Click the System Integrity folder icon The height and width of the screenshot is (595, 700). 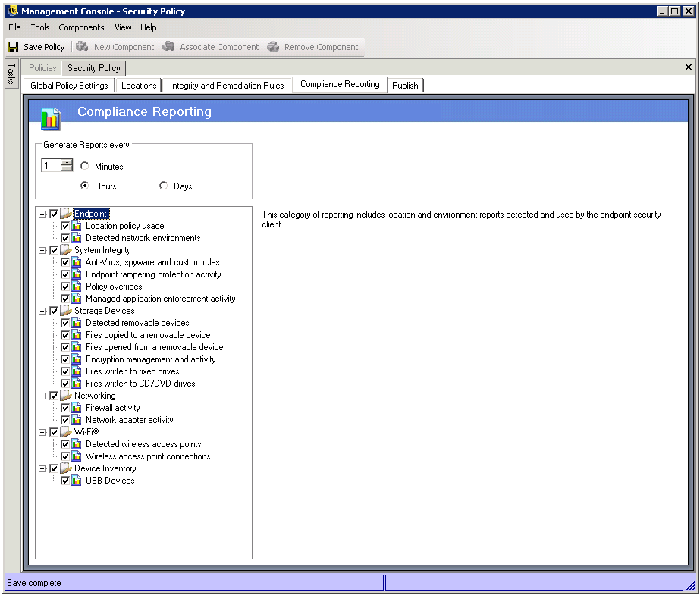tap(66, 250)
